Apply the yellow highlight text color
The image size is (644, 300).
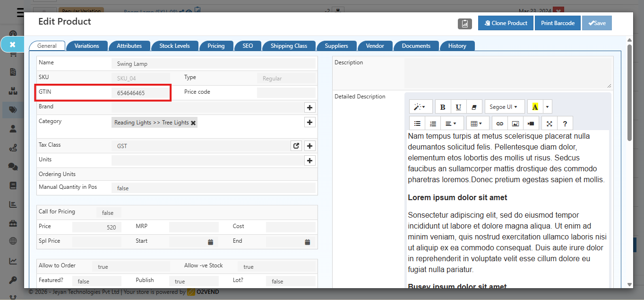535,107
